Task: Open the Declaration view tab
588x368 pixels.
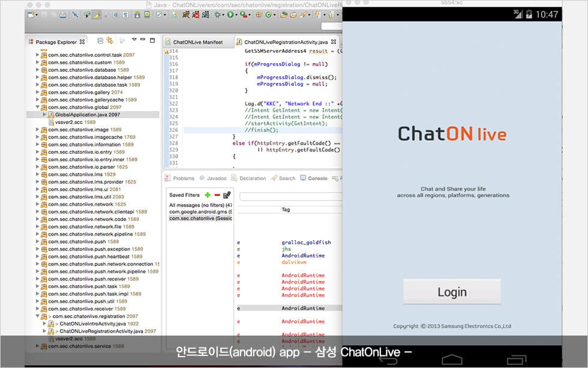Action: 252,178
